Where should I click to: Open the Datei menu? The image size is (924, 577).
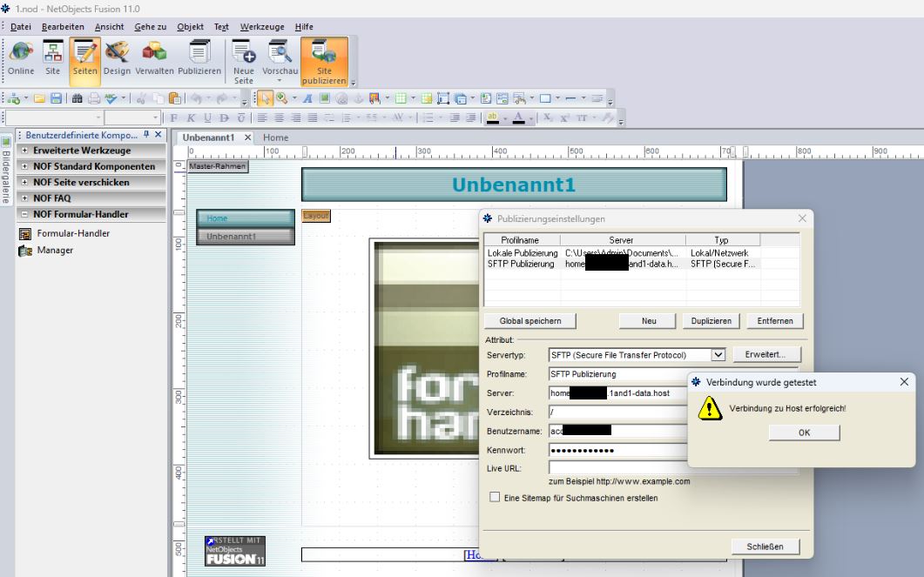click(21, 26)
